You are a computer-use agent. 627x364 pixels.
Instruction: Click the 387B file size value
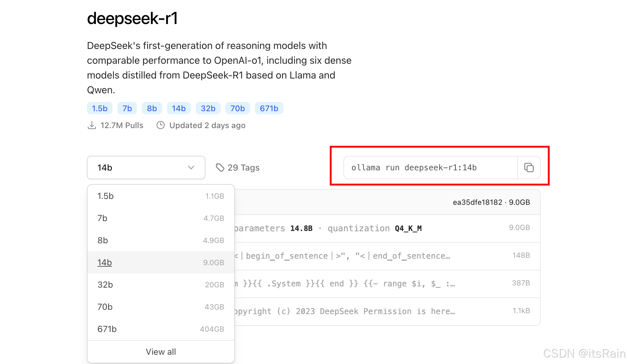pyautogui.click(x=521, y=283)
